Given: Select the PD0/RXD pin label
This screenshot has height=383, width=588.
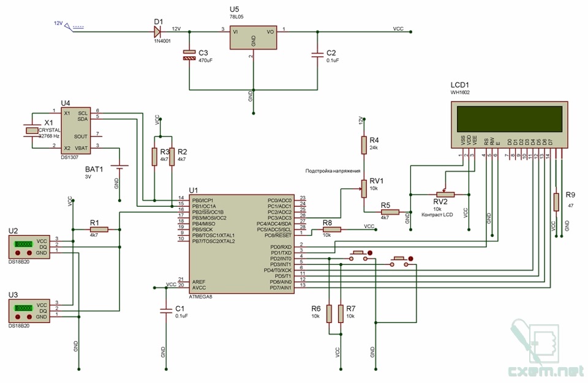Looking at the screenshot, I should point(281,247).
